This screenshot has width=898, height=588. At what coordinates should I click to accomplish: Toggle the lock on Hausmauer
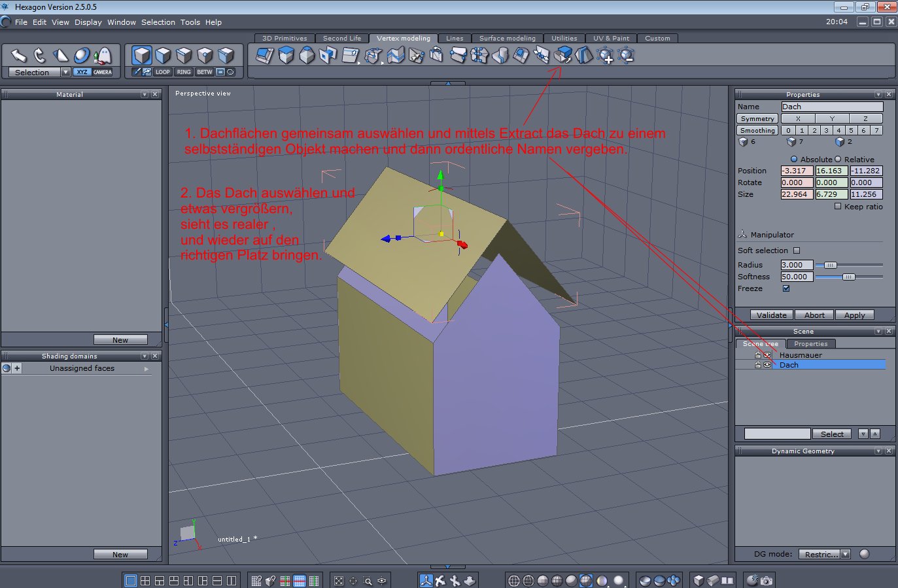pyautogui.click(x=758, y=355)
